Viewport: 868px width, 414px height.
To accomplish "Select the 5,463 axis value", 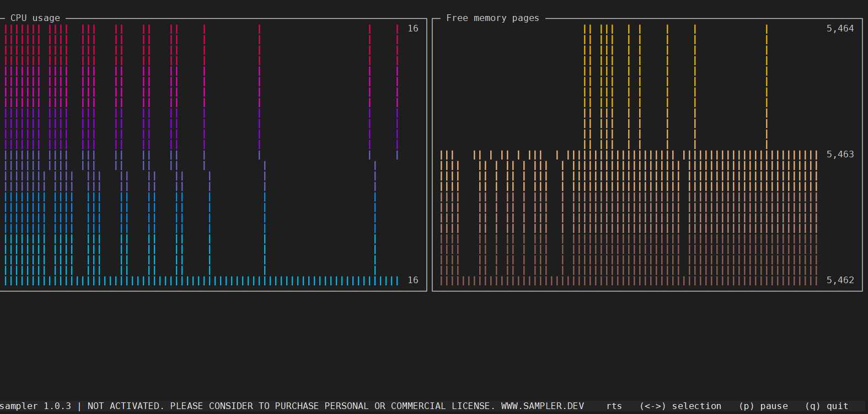I will coord(840,155).
